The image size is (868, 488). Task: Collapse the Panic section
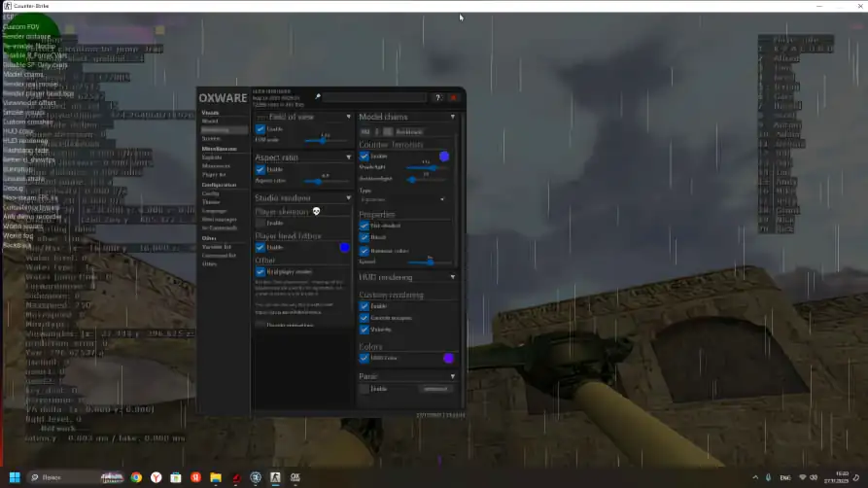[452, 376]
